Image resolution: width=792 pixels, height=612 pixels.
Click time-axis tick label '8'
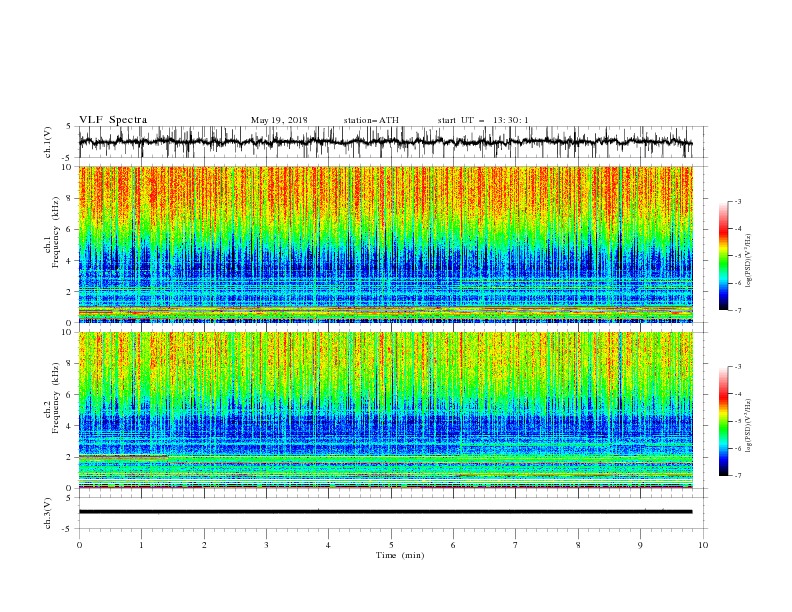click(x=578, y=545)
